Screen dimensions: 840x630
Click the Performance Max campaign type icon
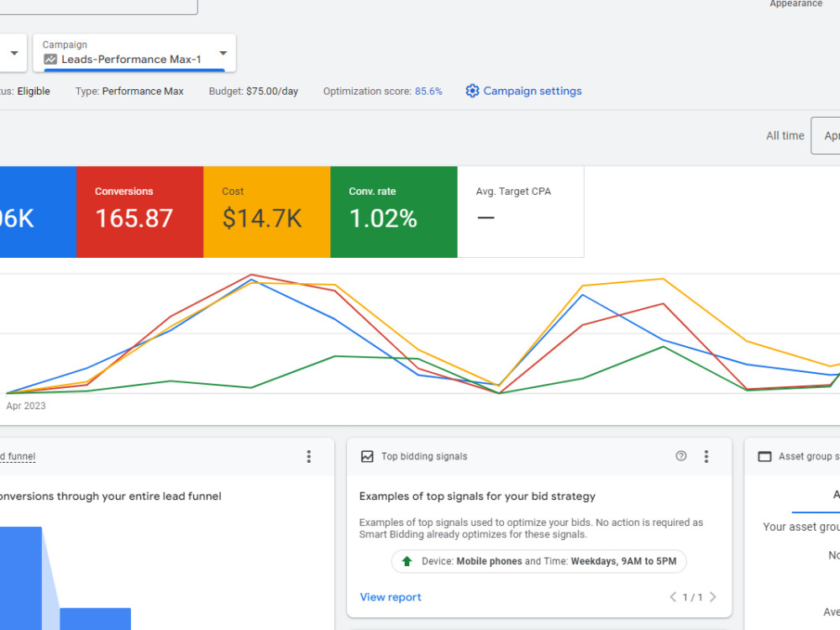pos(50,60)
